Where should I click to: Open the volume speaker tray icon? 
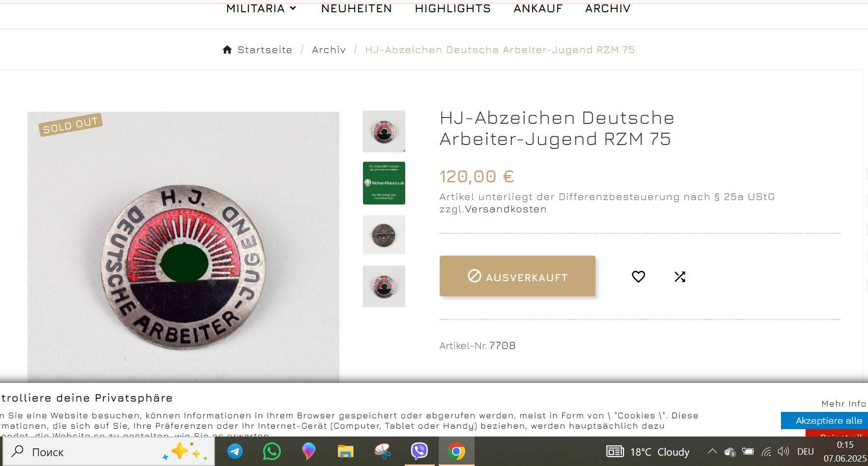point(783,451)
